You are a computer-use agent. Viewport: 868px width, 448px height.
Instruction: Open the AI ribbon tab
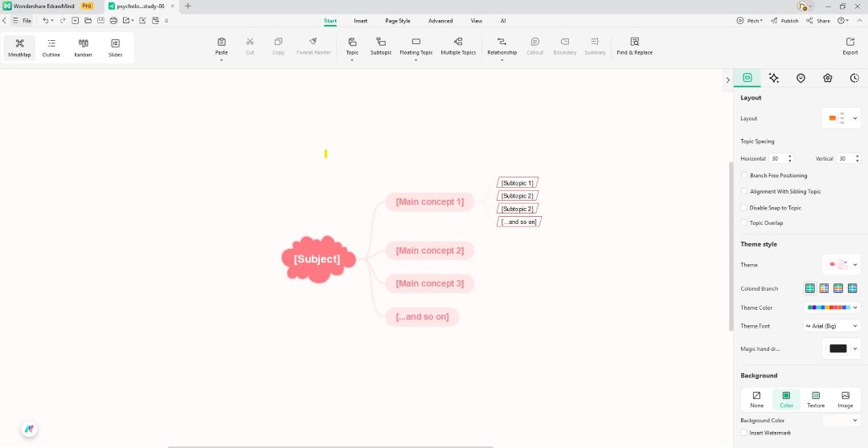pos(503,21)
